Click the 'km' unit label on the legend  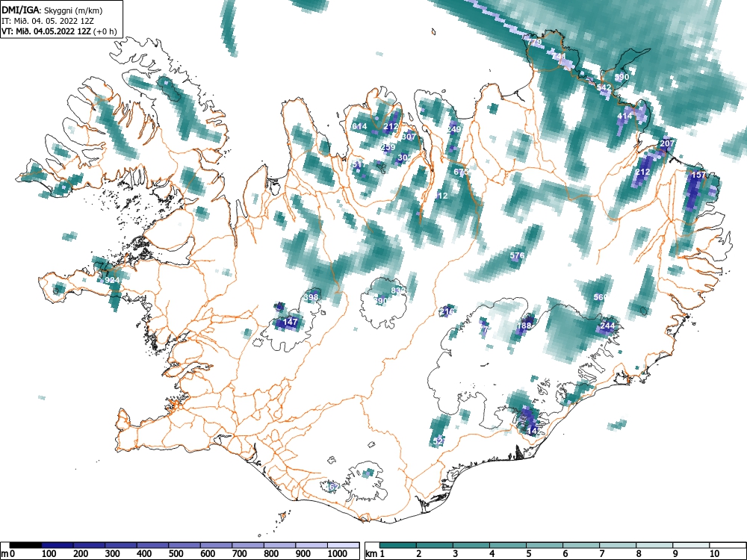(371, 554)
